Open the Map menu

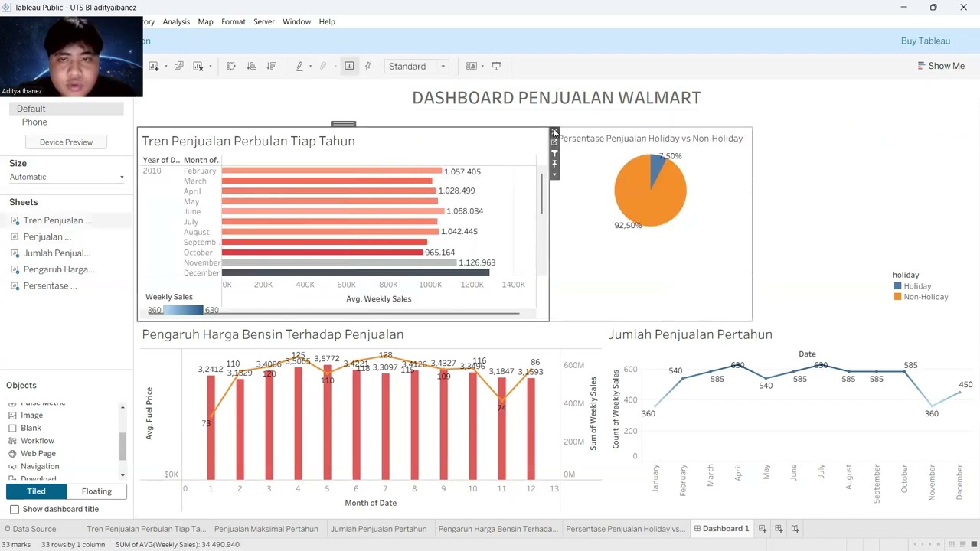205,21
